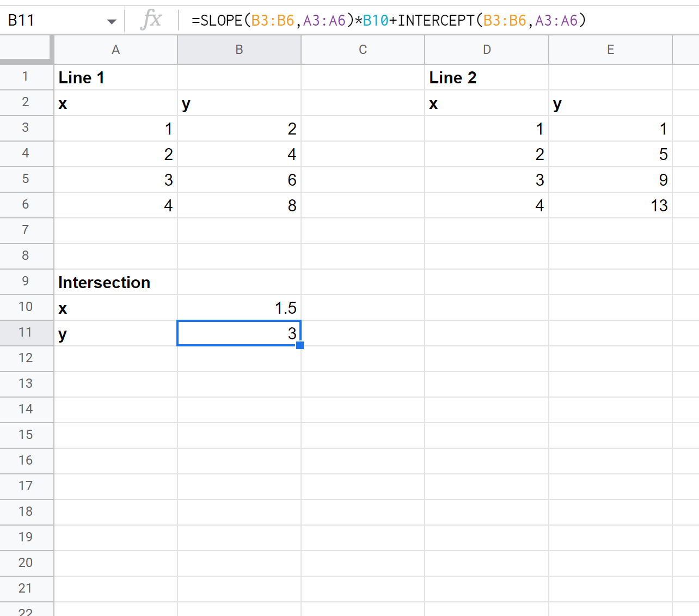Click the fill handle on cell B11
The height and width of the screenshot is (616, 699).
[301, 345]
